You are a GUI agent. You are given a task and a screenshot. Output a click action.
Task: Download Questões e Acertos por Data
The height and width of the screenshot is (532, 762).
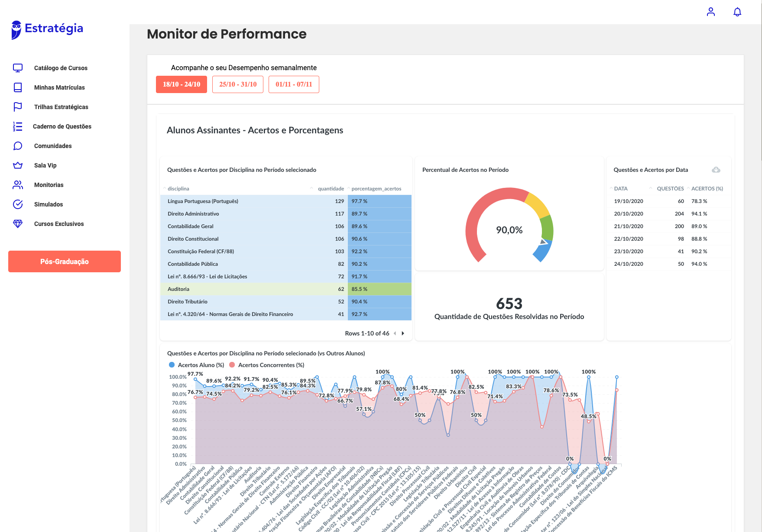(716, 170)
